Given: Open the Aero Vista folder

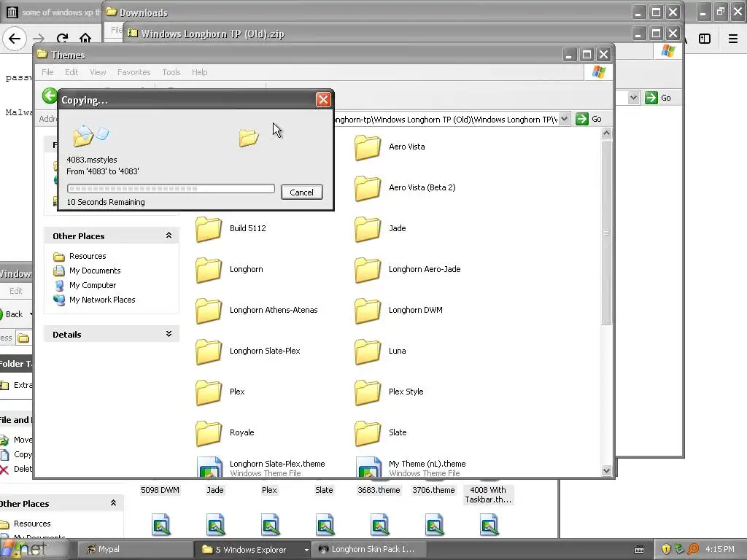Looking at the screenshot, I should 390,147.
